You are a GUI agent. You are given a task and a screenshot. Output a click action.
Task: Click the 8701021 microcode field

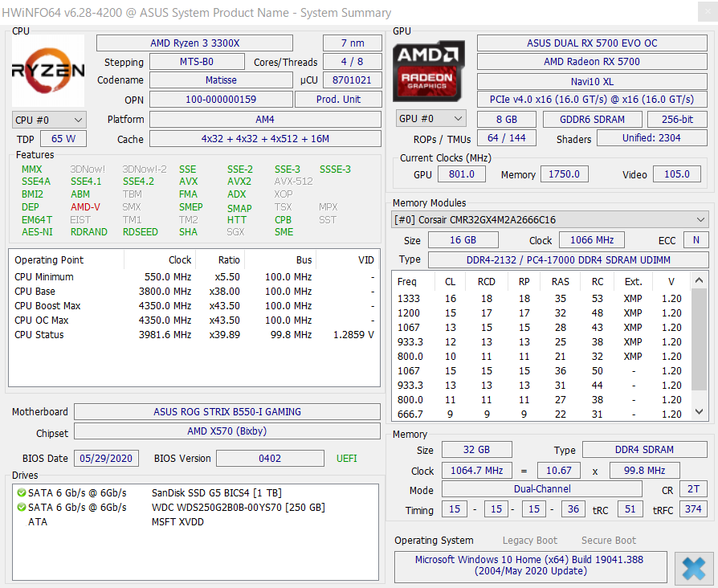tap(352, 80)
